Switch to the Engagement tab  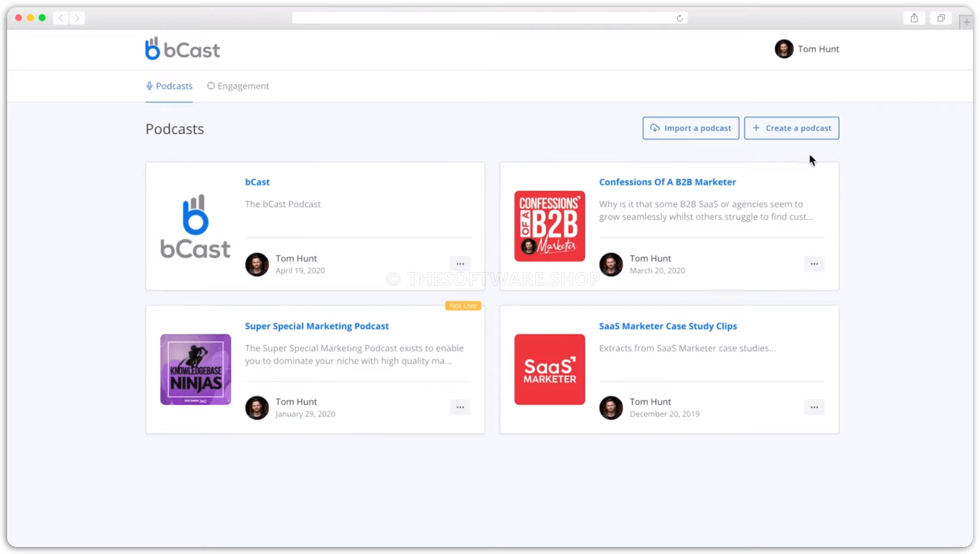pyautogui.click(x=238, y=86)
